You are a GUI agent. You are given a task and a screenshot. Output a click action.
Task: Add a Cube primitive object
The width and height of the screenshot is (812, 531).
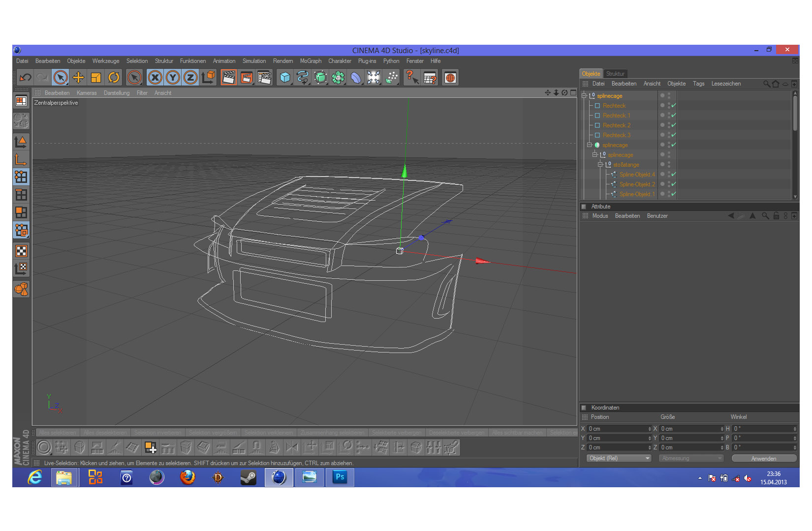pyautogui.click(x=285, y=78)
